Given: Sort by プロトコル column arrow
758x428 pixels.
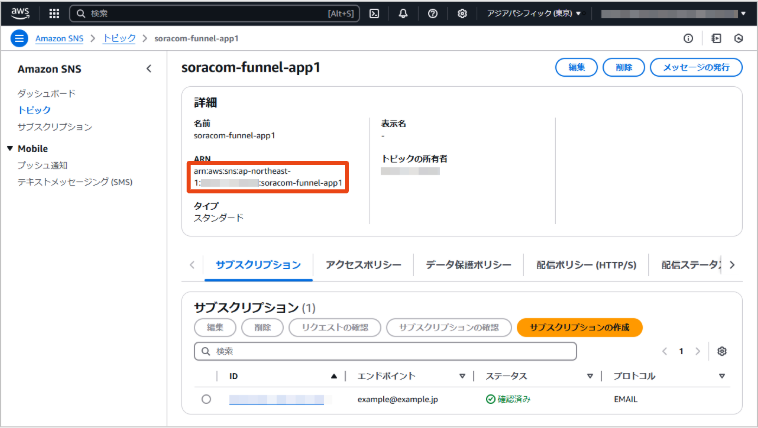Looking at the screenshot, I should tap(722, 376).
